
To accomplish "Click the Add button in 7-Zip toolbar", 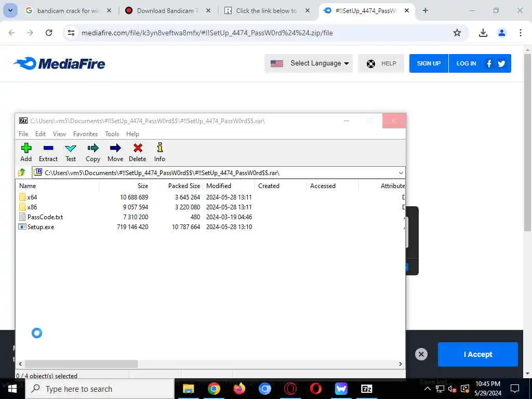I will pyautogui.click(x=26, y=152).
